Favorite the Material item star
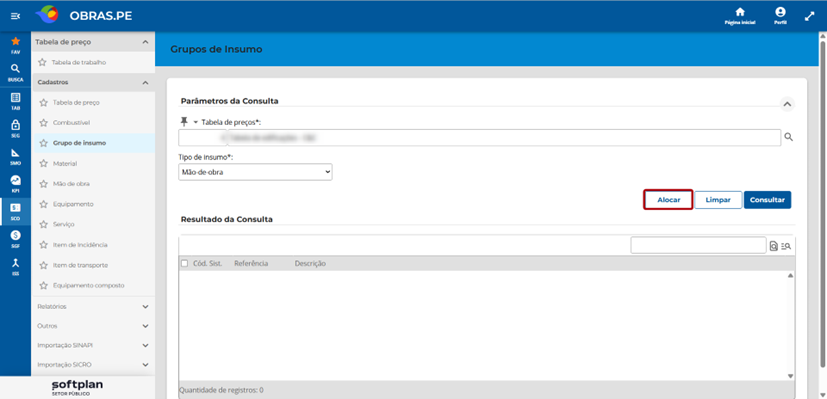Screen dimensions: 827x399 (43, 163)
